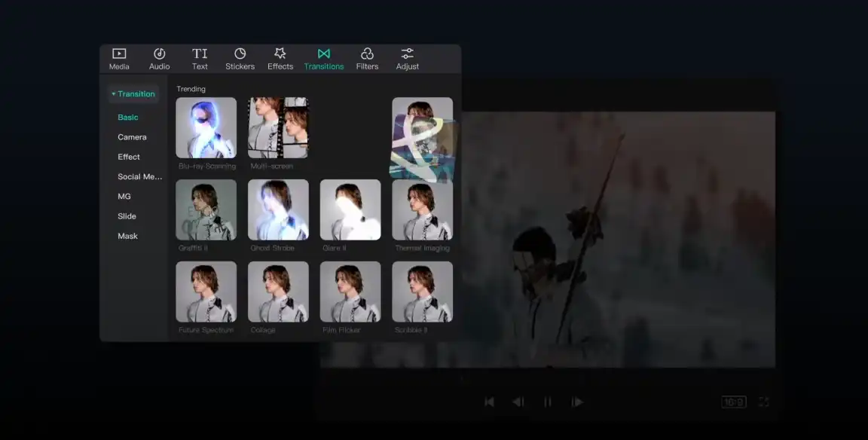The image size is (868, 440).
Task: Click the 16:9 aspect ratio button
Action: pyautogui.click(x=732, y=402)
